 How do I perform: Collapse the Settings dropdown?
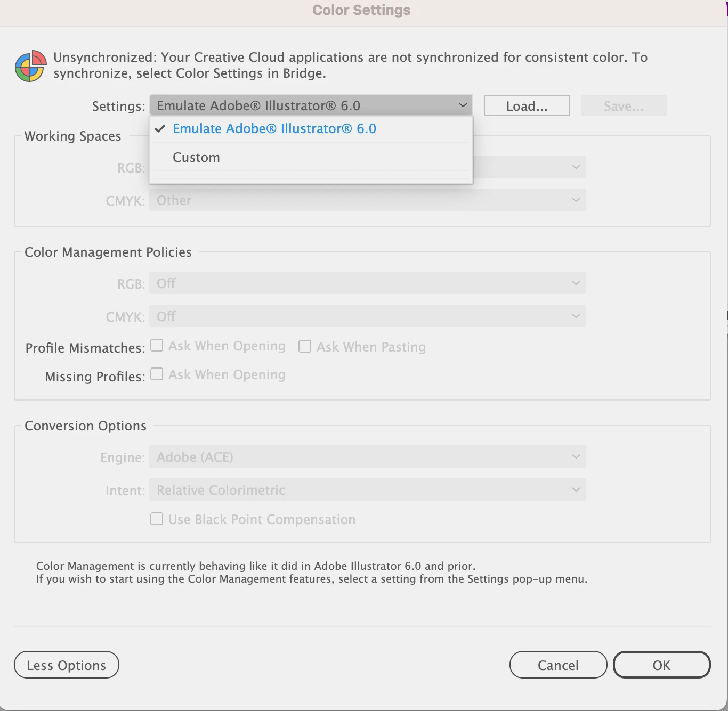pos(311,105)
